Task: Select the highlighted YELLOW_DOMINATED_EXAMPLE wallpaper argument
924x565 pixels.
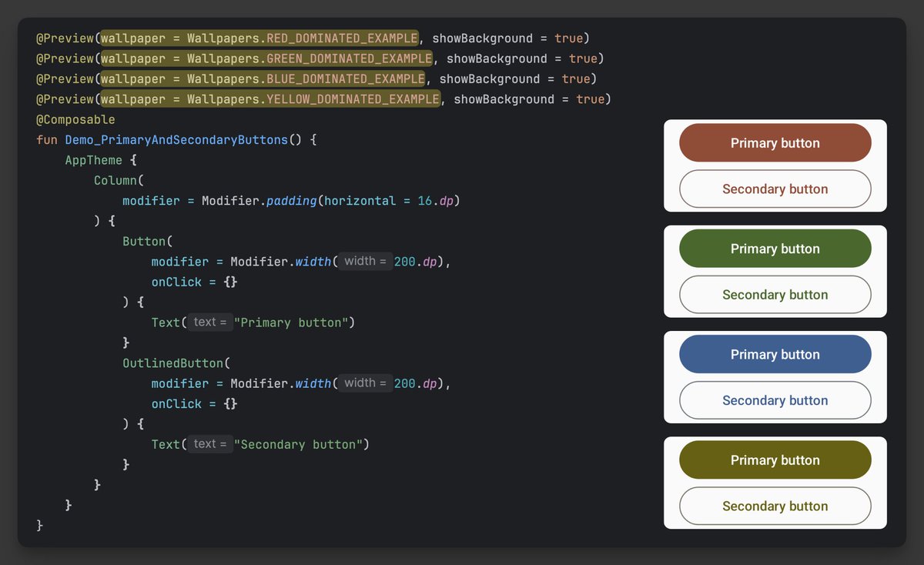Action: 270,99
